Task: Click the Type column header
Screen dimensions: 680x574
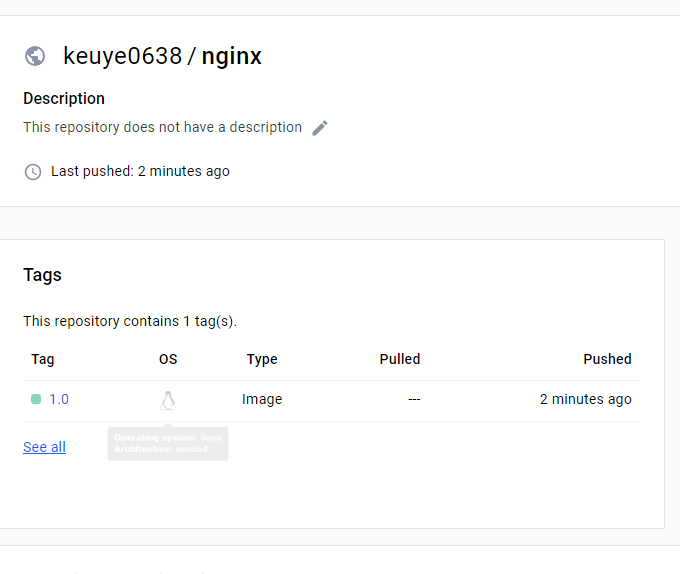Action: tap(262, 359)
